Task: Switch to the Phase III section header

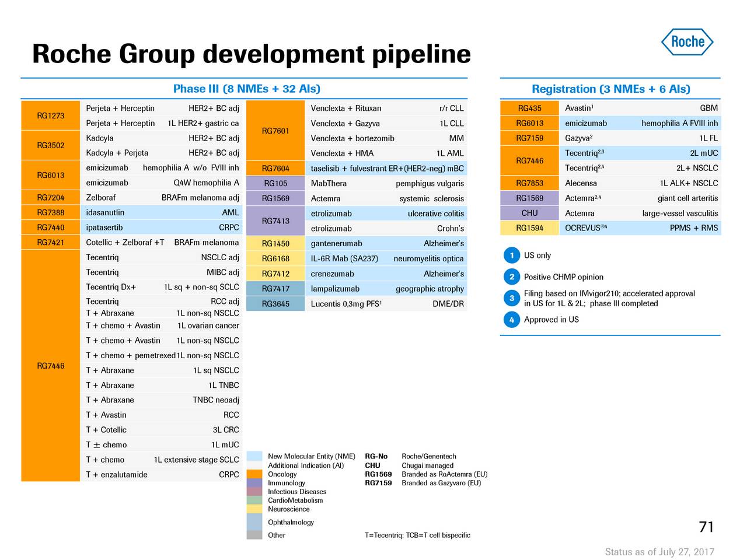Action: (x=246, y=89)
